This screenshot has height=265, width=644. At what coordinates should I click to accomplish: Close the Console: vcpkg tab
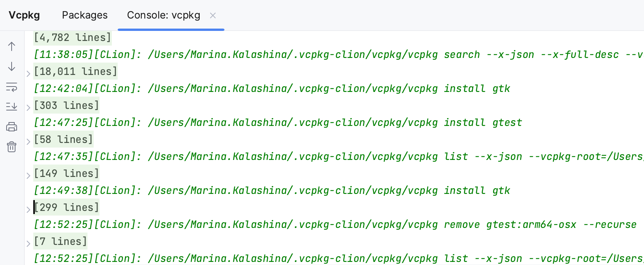coord(213,15)
